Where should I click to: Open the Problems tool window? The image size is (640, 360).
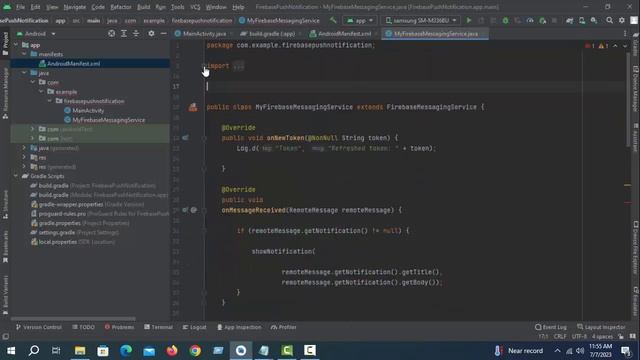tap(119, 327)
